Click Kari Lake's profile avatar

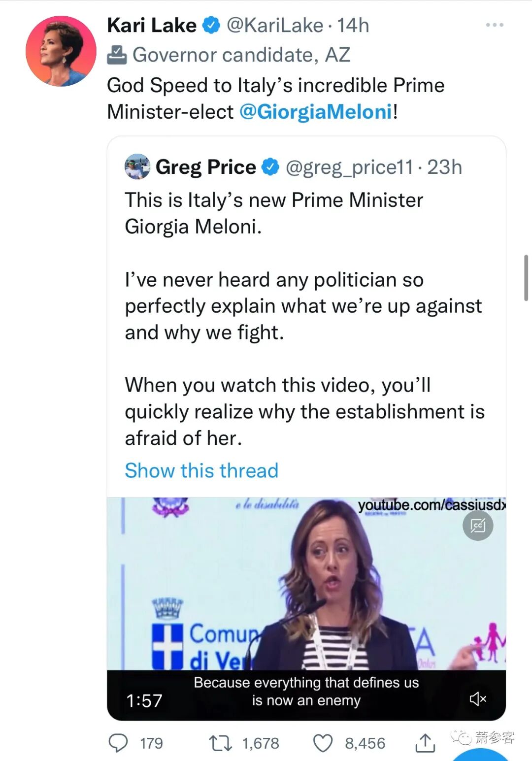61,51
